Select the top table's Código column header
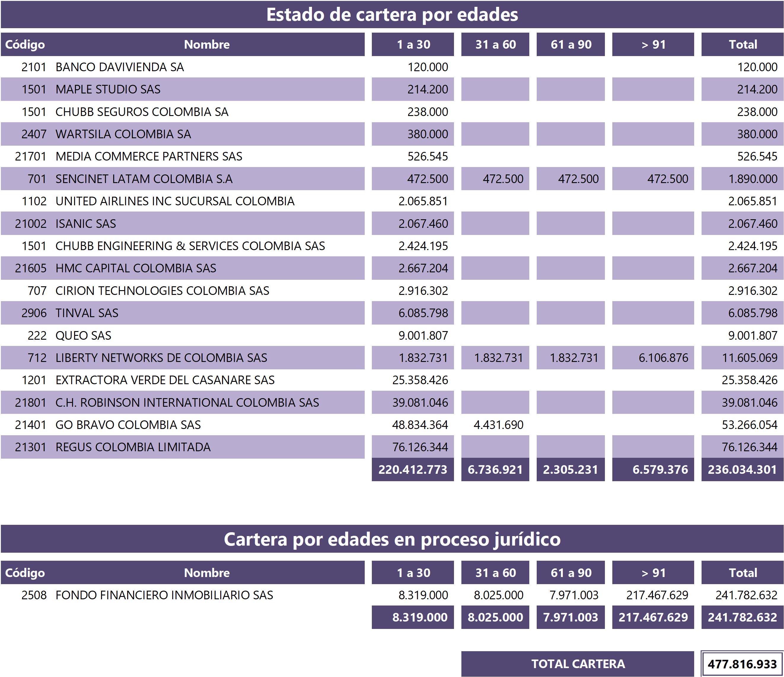This screenshot has width=784, height=677. (x=25, y=45)
